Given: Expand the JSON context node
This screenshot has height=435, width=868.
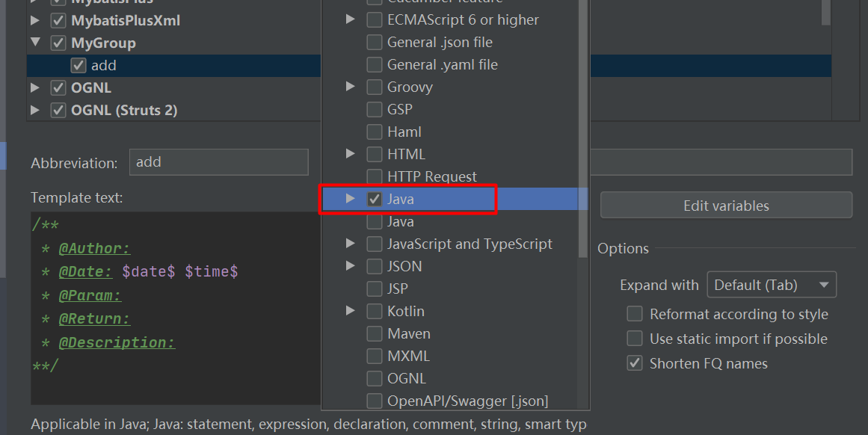Looking at the screenshot, I should [350, 265].
